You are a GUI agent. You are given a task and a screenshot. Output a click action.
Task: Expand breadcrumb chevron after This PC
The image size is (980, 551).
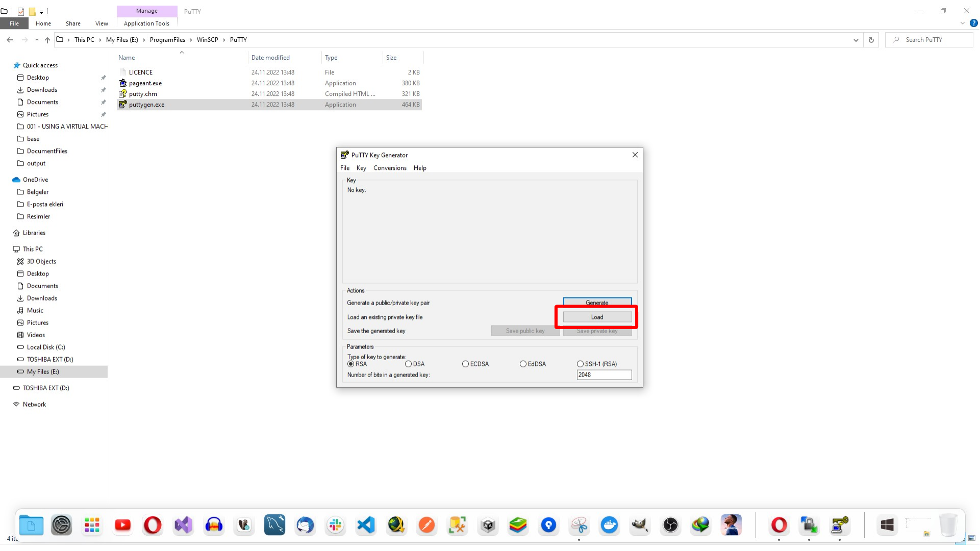point(100,40)
